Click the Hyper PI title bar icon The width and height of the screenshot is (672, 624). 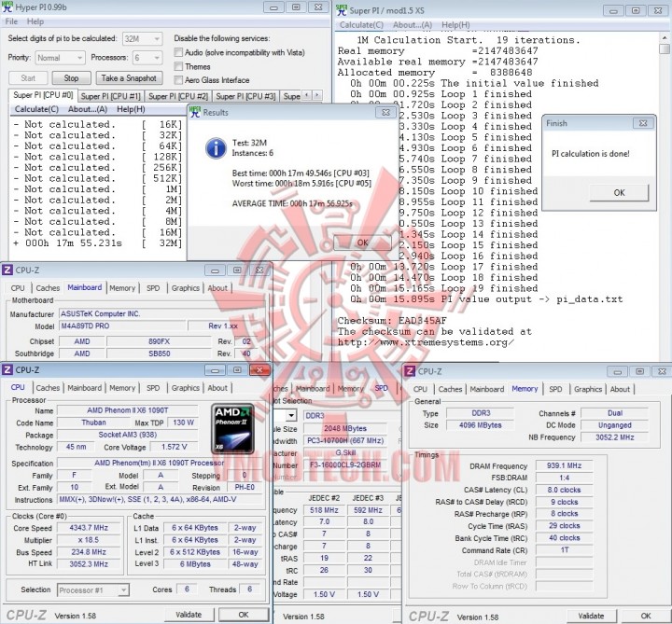(7, 7)
